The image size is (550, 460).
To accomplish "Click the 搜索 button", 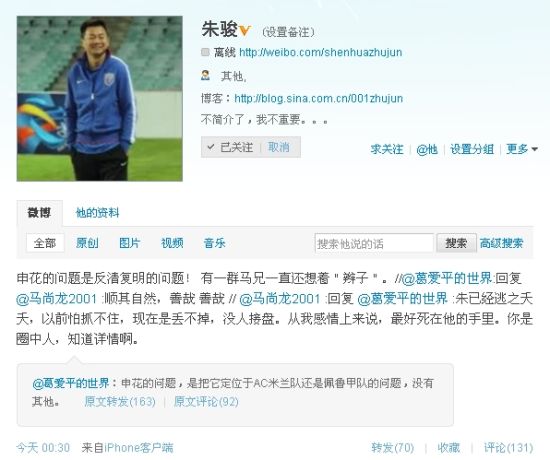I will point(456,243).
